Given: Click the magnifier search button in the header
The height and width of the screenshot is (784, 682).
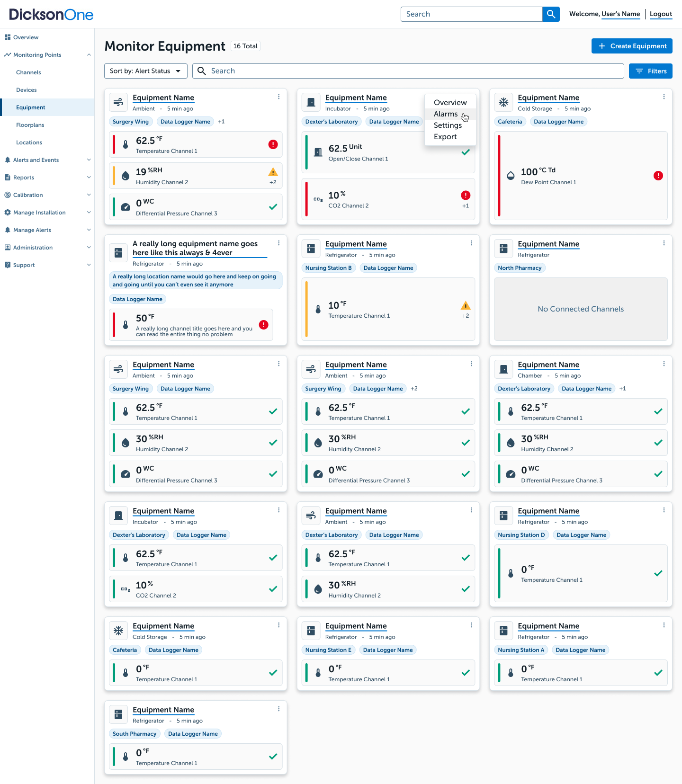Looking at the screenshot, I should pyautogui.click(x=551, y=14).
